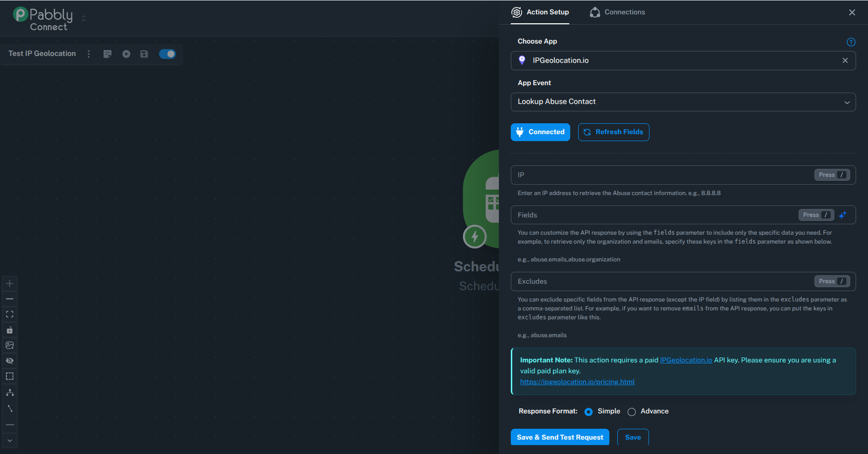Click the Save button
The height and width of the screenshot is (454, 868).
(x=633, y=437)
